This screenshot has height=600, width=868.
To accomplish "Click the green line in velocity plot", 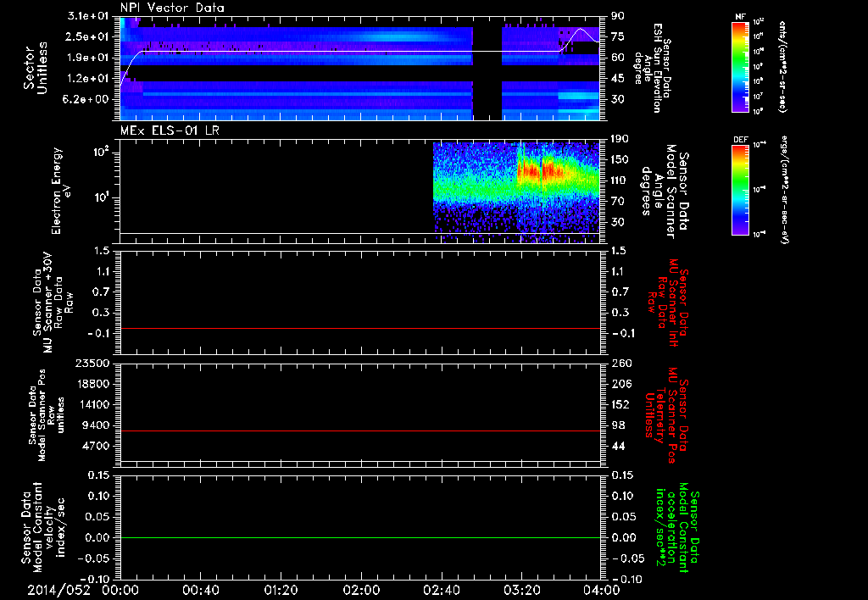I will pyautogui.click(x=360, y=537).
